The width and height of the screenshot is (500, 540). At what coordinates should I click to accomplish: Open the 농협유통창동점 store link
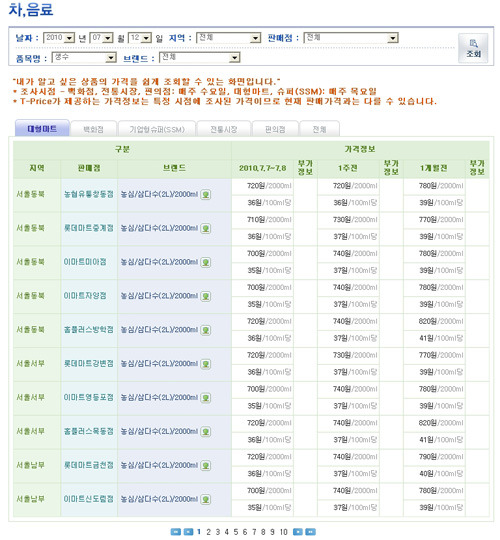(88, 194)
